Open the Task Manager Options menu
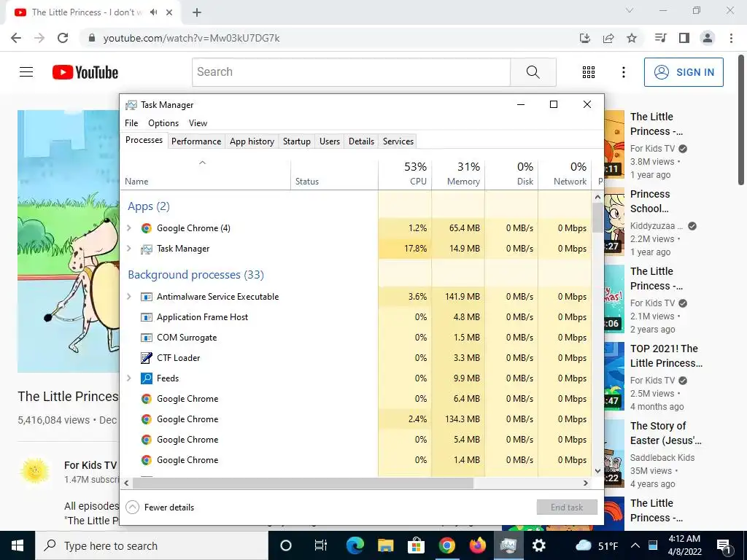Image resolution: width=747 pixels, height=560 pixels. (163, 123)
